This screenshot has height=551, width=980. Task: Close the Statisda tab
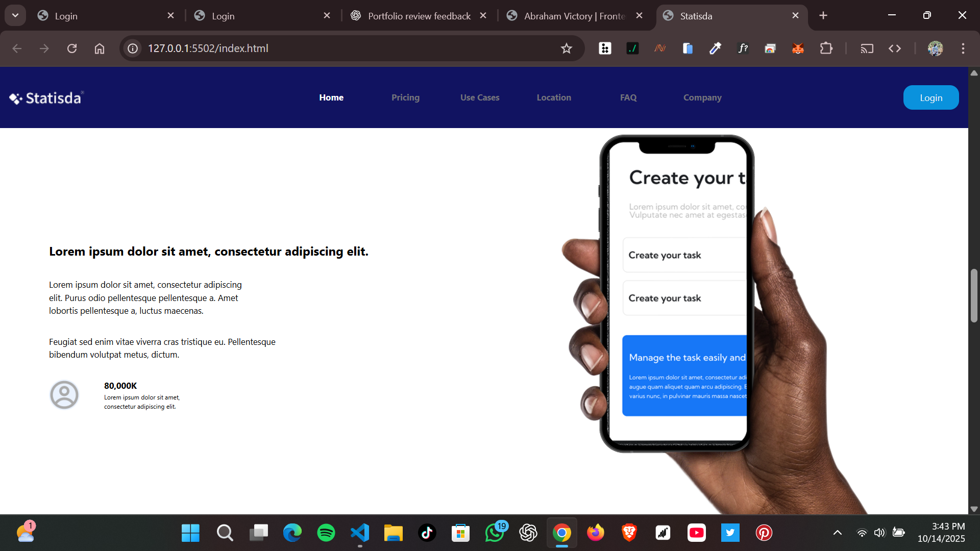point(795,16)
